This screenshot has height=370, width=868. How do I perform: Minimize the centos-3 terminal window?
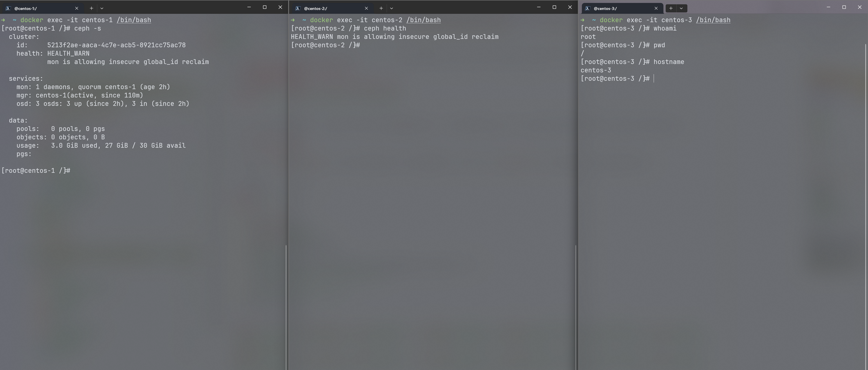pyautogui.click(x=829, y=7)
